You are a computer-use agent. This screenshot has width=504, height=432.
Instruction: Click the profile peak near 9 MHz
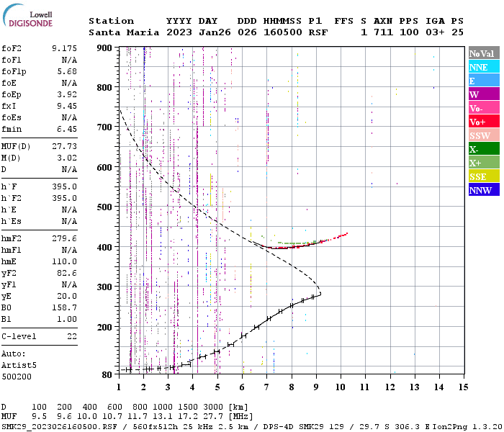320,292
